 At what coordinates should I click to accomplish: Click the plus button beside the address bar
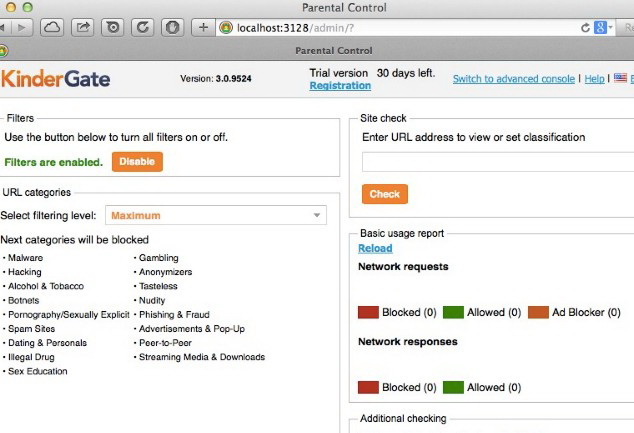204,27
